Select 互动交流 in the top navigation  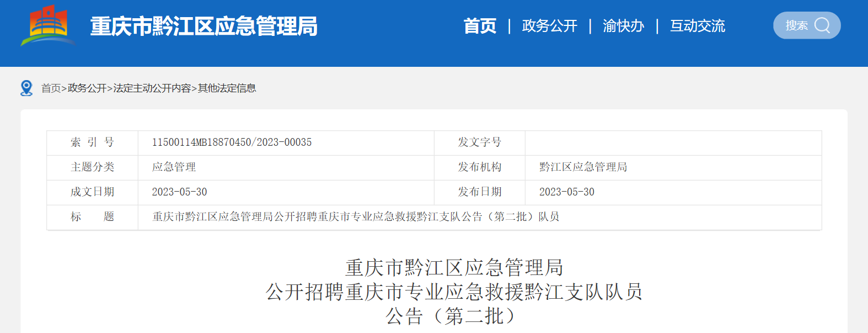pyautogui.click(x=697, y=26)
